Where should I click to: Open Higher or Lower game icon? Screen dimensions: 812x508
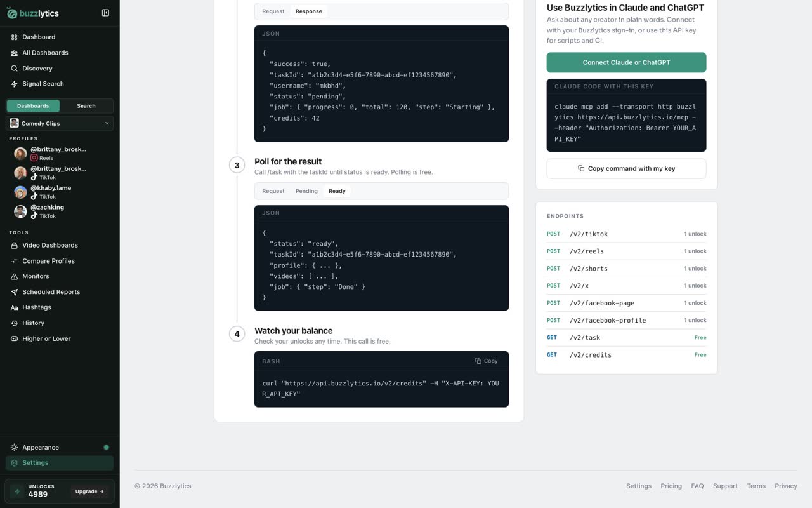(x=14, y=338)
